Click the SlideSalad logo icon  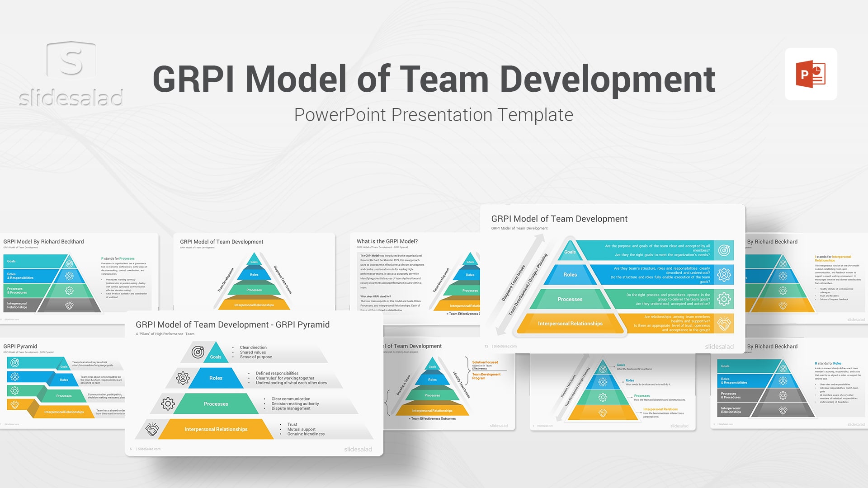[71, 60]
